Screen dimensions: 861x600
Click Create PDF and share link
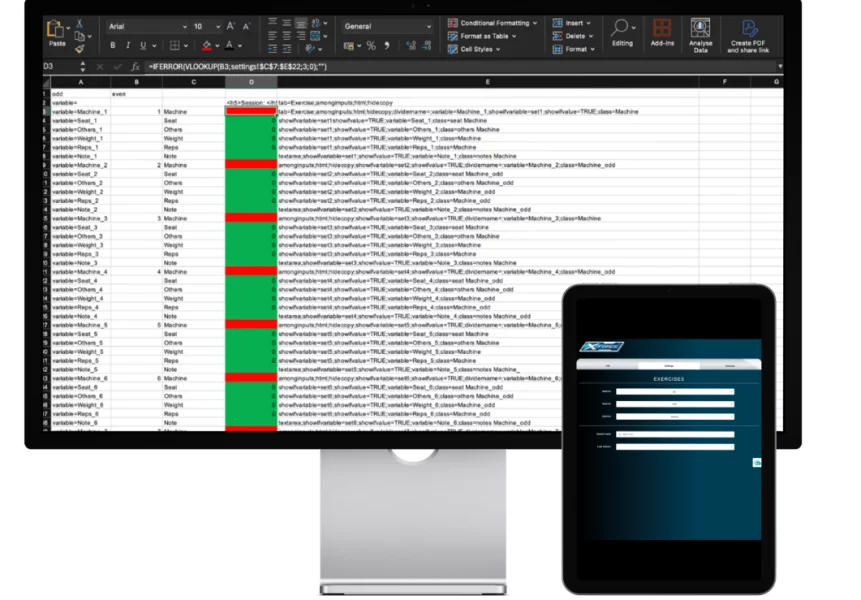pyautogui.click(x=748, y=36)
